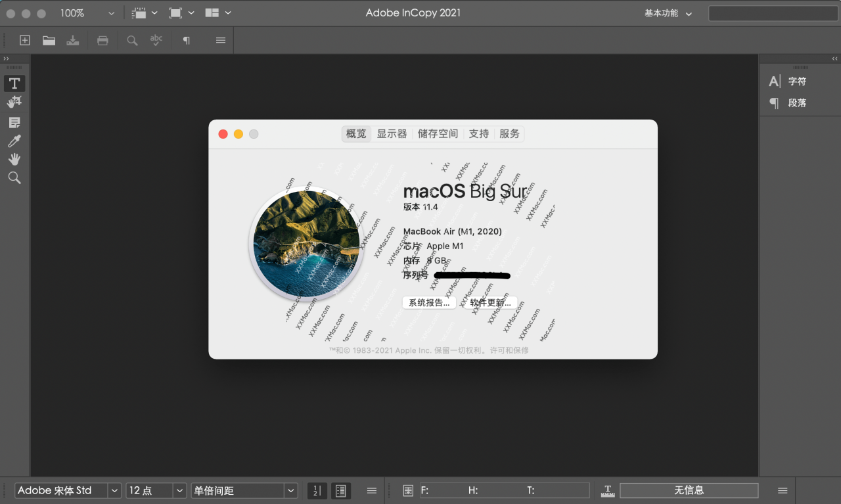Open the 字符 (Character) panel
The width and height of the screenshot is (841, 504).
(x=788, y=81)
